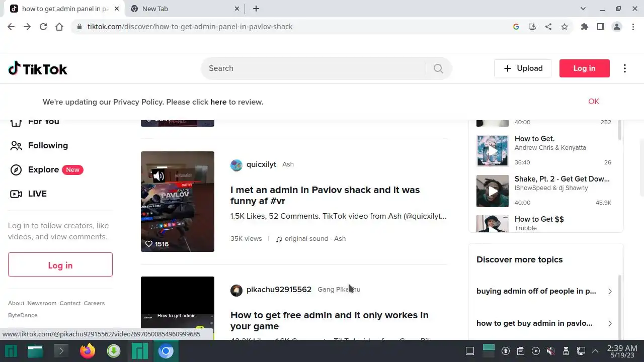Click the quicxilyt username

coord(261,164)
